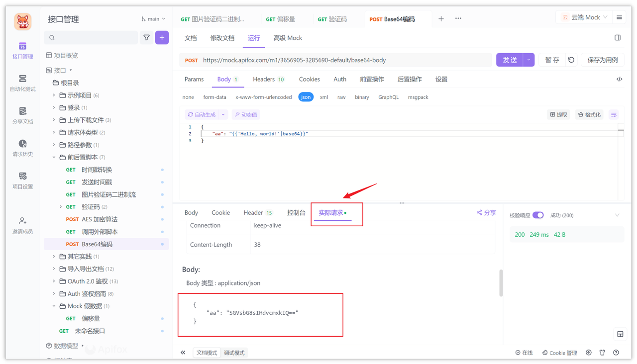This screenshot has width=637, height=364.
Task: Add a new tab with plus icon
Action: tap(441, 19)
